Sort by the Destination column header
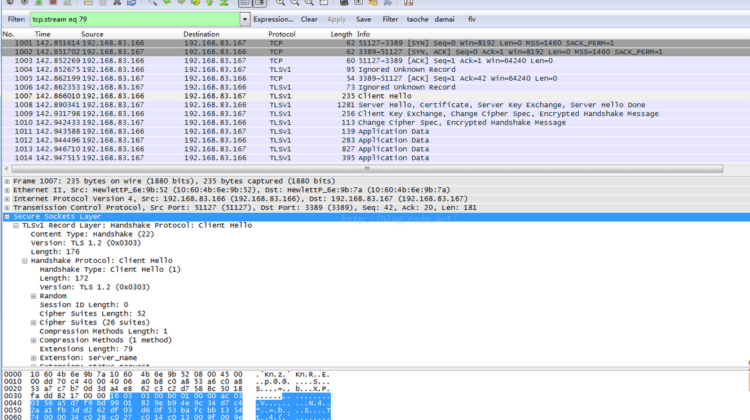 point(201,34)
